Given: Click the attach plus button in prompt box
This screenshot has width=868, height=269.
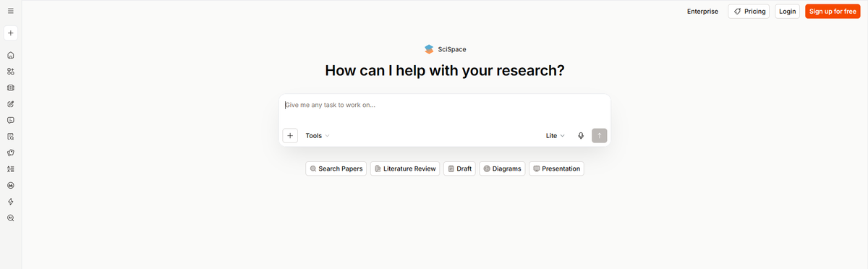Looking at the screenshot, I should click(290, 136).
